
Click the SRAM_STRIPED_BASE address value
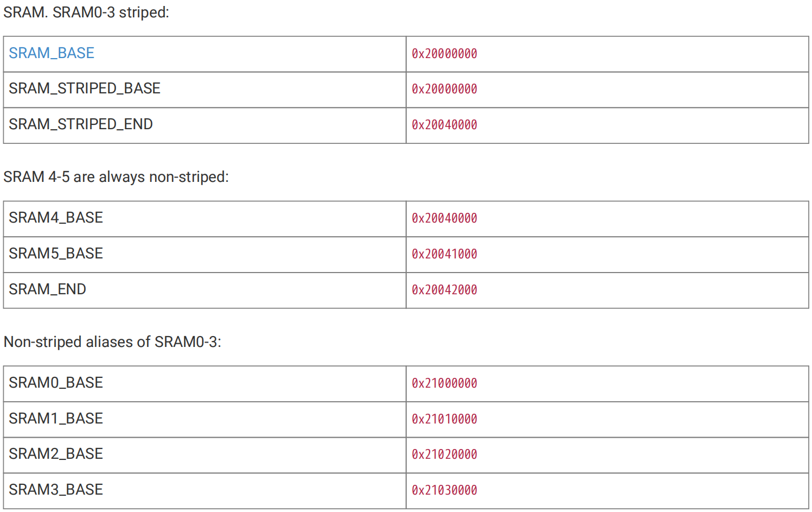(x=444, y=89)
